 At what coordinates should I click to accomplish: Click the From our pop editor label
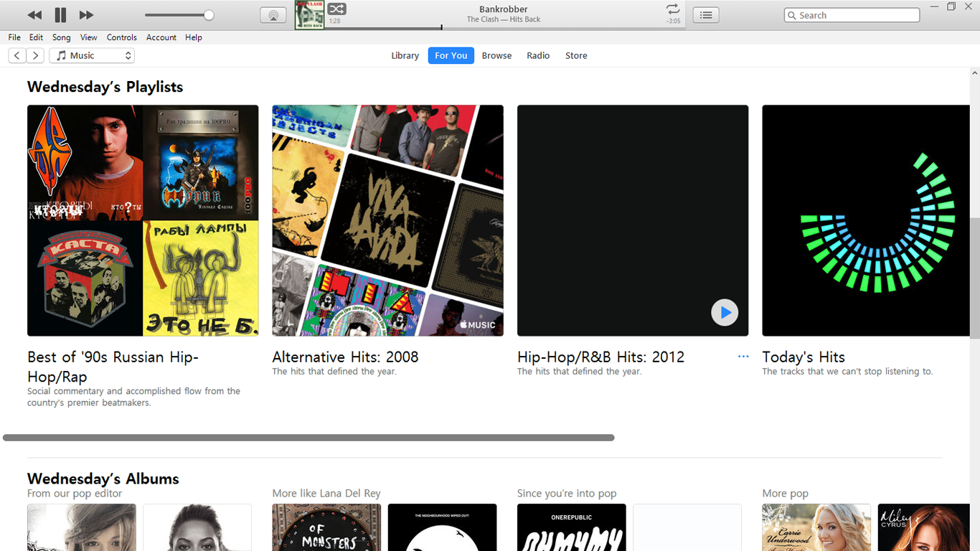pos(75,494)
